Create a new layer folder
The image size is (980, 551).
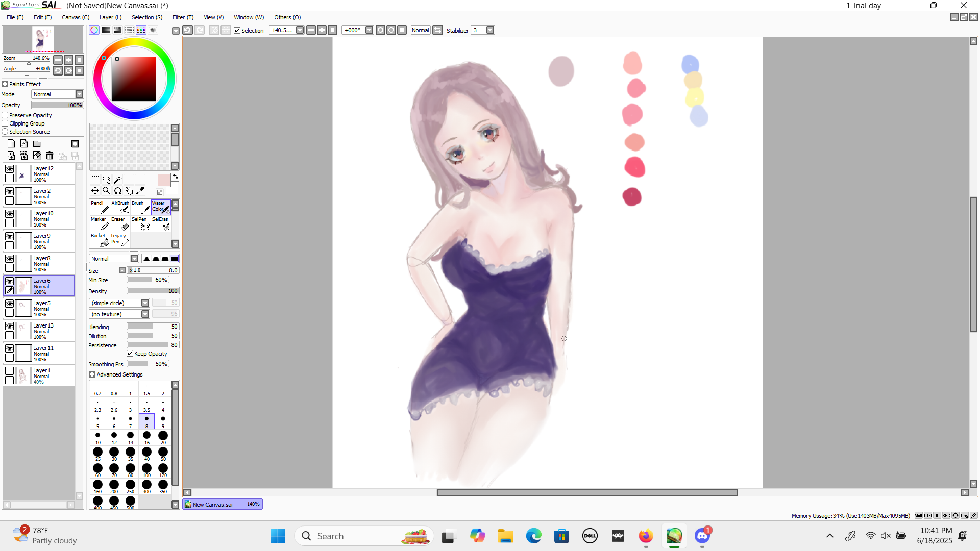coord(37,144)
